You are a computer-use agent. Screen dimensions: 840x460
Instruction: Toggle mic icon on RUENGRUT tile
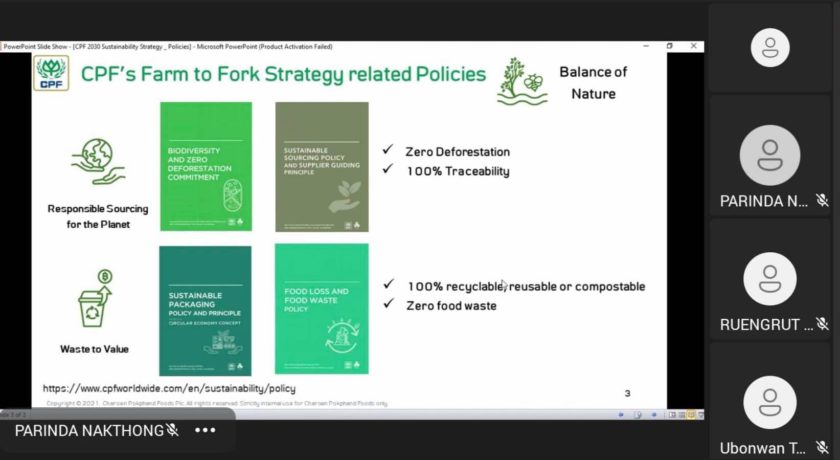(821, 324)
